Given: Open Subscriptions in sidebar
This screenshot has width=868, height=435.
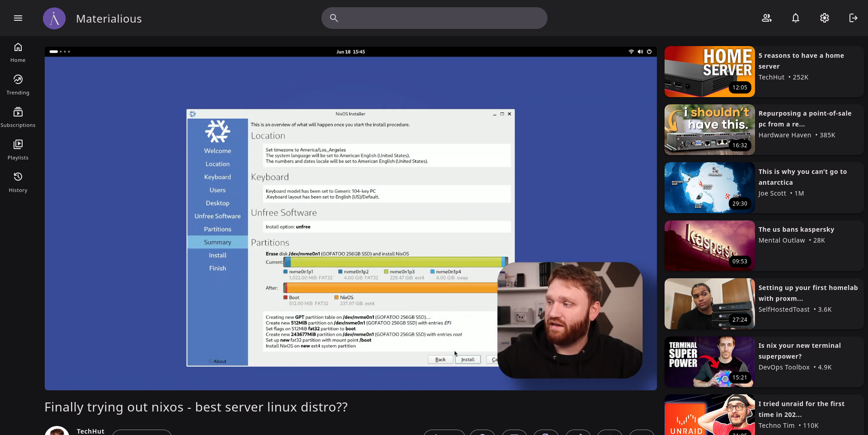Looking at the screenshot, I should (18, 117).
